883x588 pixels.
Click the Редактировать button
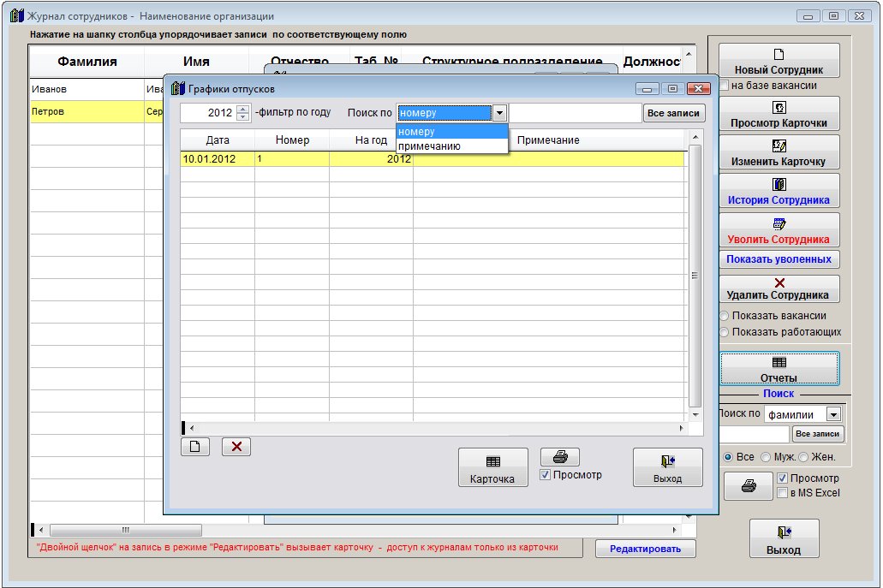[x=646, y=549]
